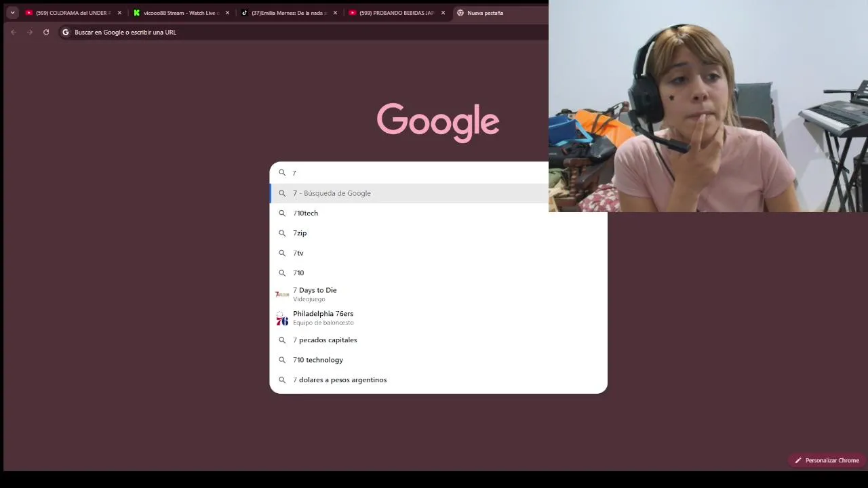The image size is (868, 488).
Task: Select '710 technology' suggestion
Action: [x=438, y=360]
